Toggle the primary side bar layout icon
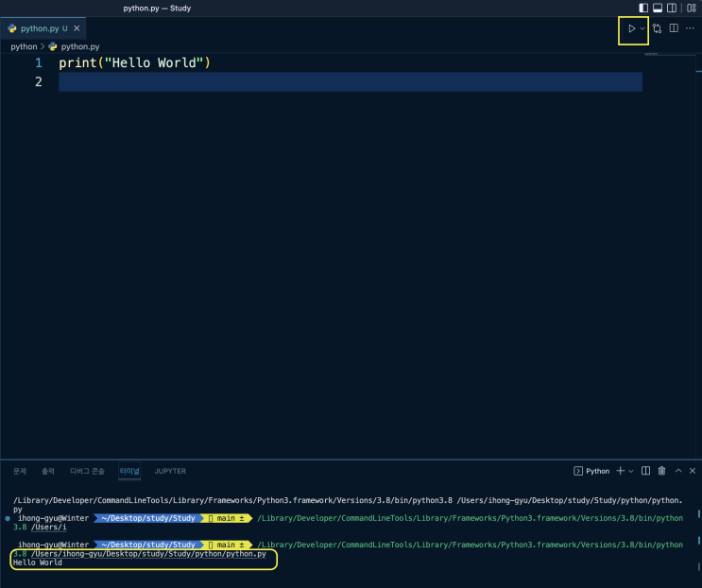The height and width of the screenshot is (588, 702). coord(643,8)
